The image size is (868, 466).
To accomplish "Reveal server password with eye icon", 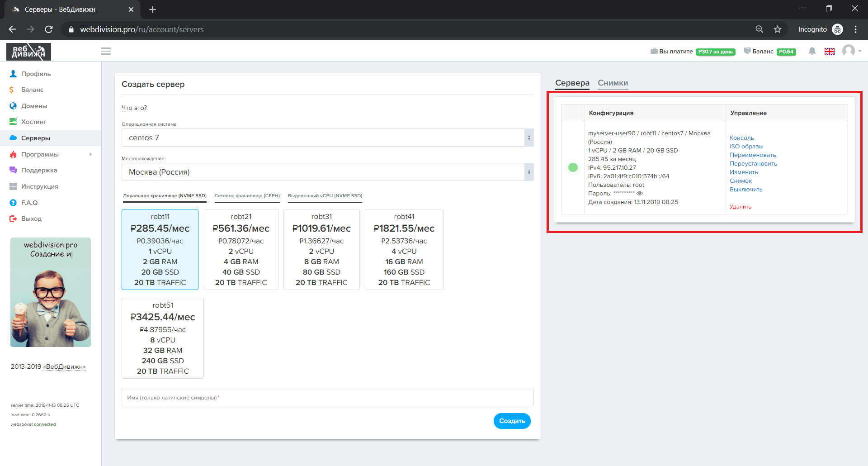I will (x=640, y=194).
